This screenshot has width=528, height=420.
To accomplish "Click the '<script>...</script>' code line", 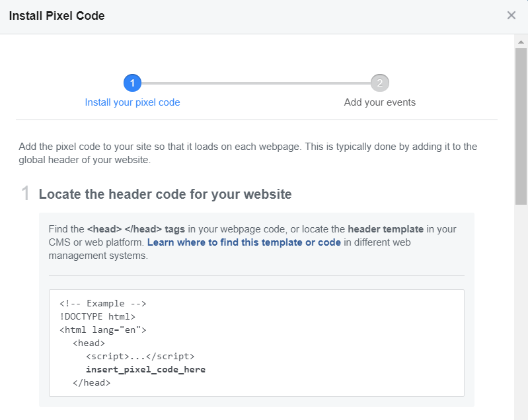I will pyautogui.click(x=140, y=357).
